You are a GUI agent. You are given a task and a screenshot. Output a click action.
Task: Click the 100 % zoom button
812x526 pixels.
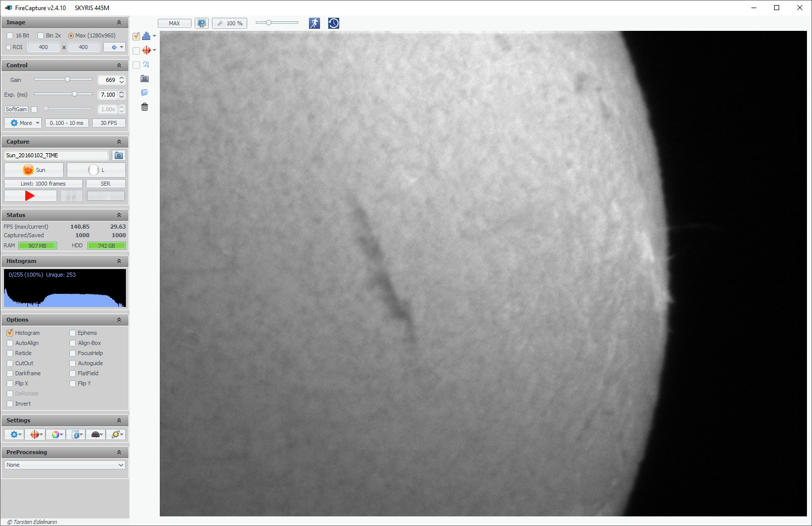pos(230,23)
